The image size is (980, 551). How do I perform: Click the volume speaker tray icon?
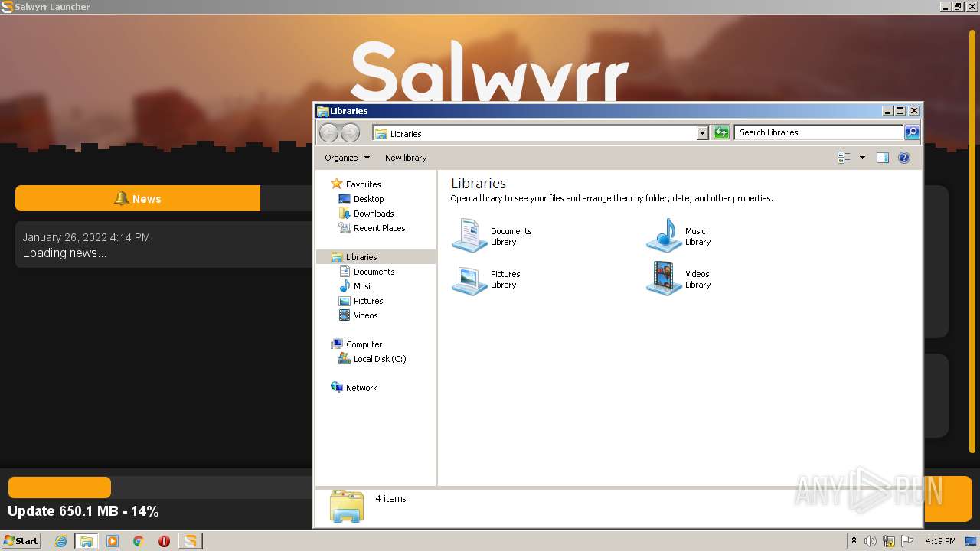pyautogui.click(x=871, y=541)
